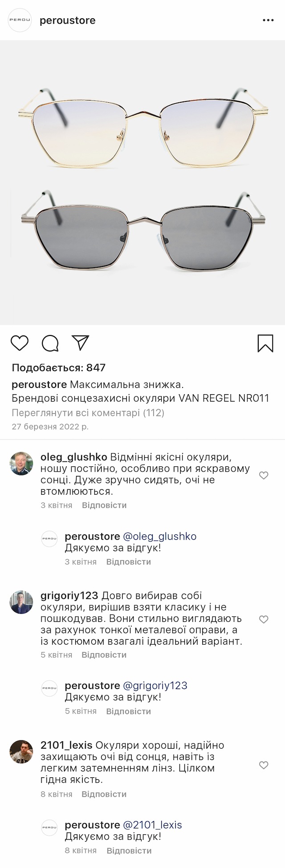Viewport: 285px width, 868px height.
Task: Save the post using the bookmark icon
Action: point(265,343)
